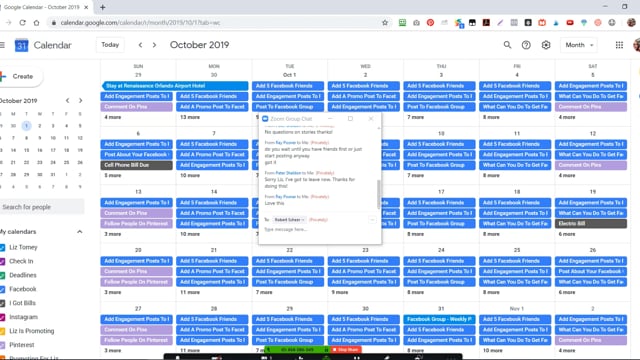This screenshot has height=360, width=640.
Task: Click the Search for people field
Action: tap(42, 207)
